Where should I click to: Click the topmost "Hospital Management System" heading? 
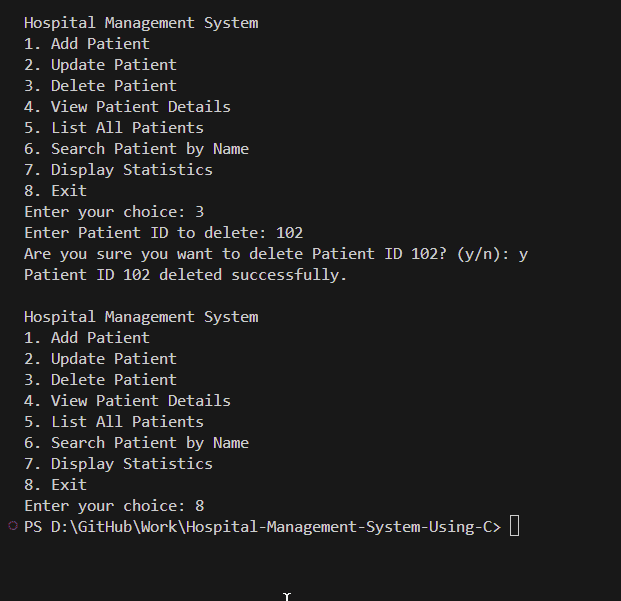pos(140,23)
